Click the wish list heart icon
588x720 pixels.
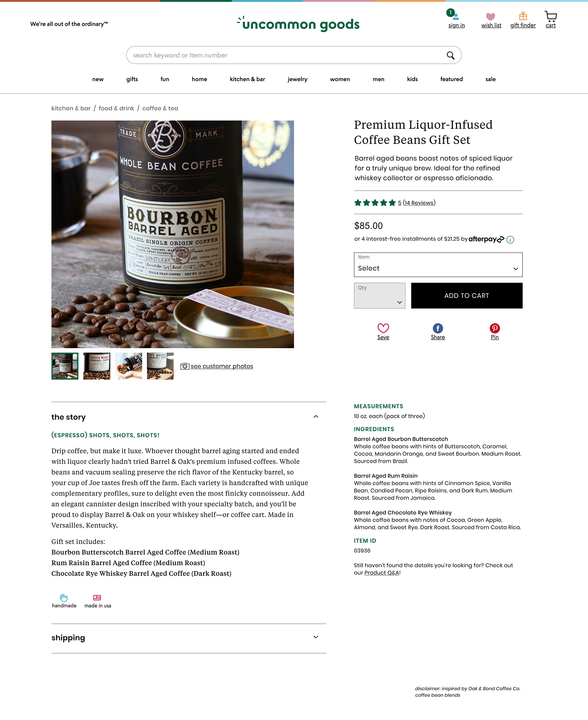[x=490, y=17]
